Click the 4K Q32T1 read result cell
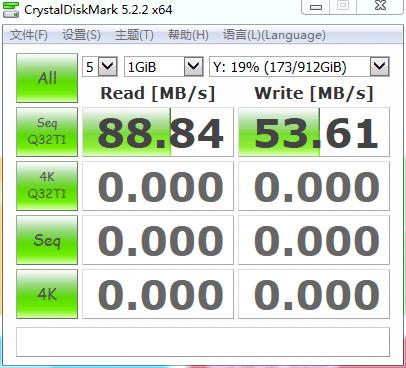 click(x=158, y=186)
